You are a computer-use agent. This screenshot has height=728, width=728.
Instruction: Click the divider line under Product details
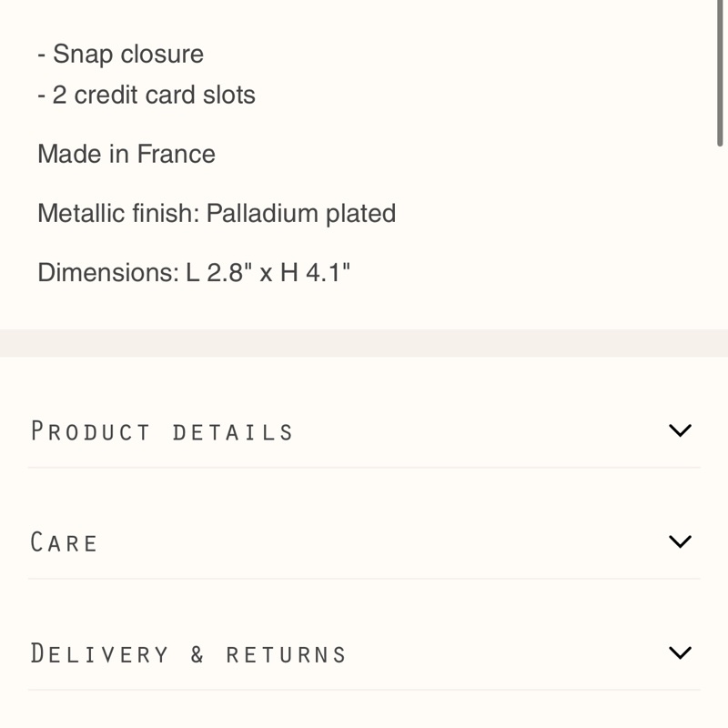[364, 468]
